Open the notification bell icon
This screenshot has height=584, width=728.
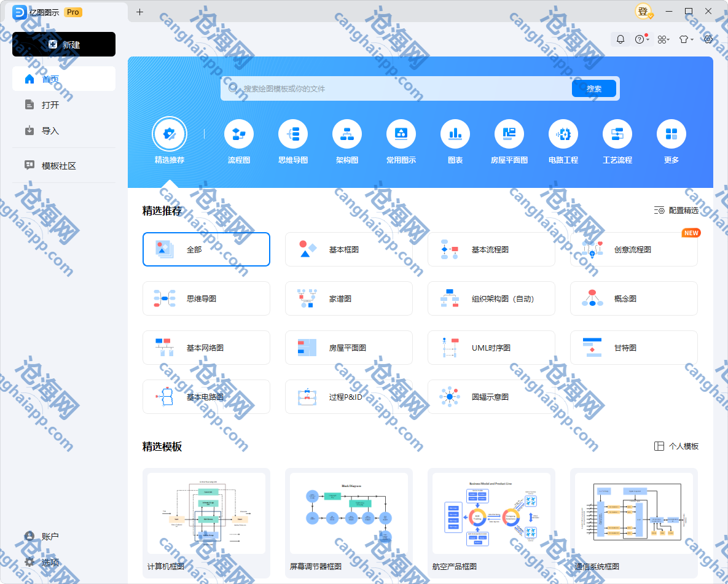[x=620, y=39]
